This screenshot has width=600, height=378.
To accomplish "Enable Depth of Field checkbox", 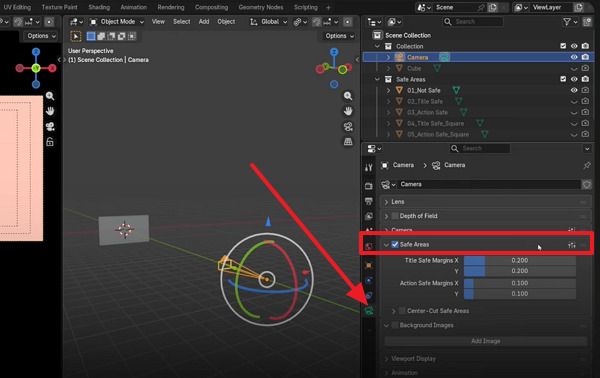I will click(x=395, y=216).
